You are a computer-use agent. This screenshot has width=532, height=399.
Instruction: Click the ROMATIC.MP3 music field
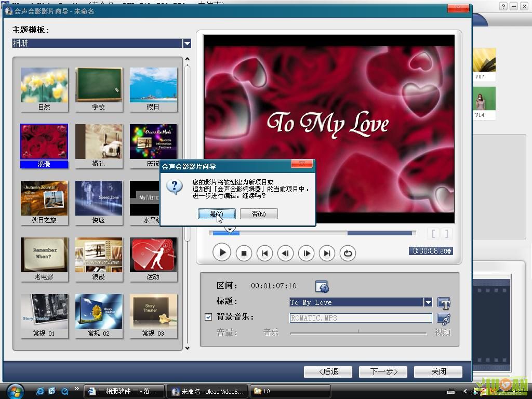(361, 318)
